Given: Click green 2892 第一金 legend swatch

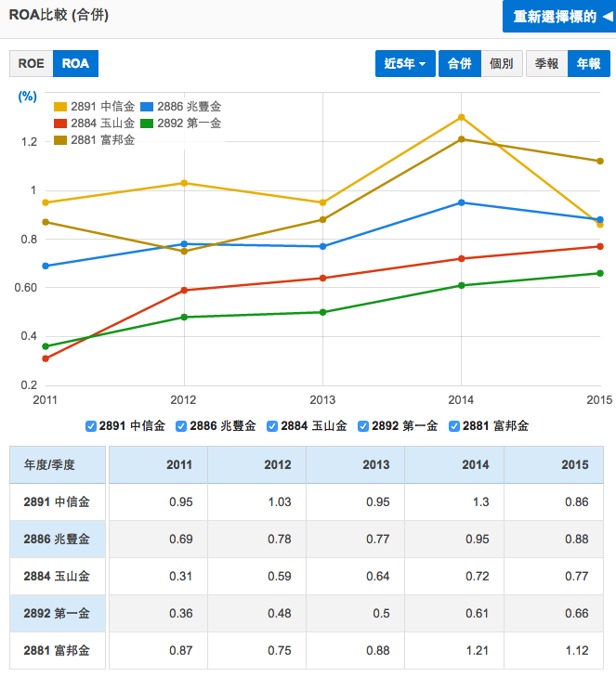Looking at the screenshot, I should pyautogui.click(x=148, y=124).
